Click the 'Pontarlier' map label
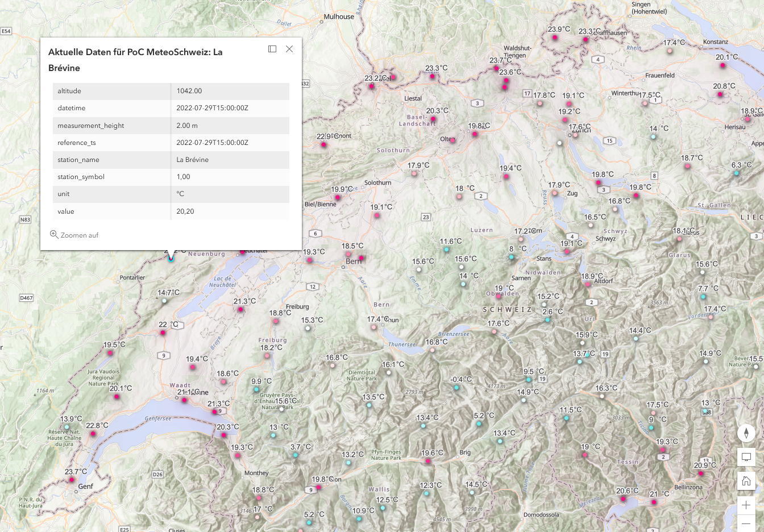The width and height of the screenshot is (764, 532). 132,277
